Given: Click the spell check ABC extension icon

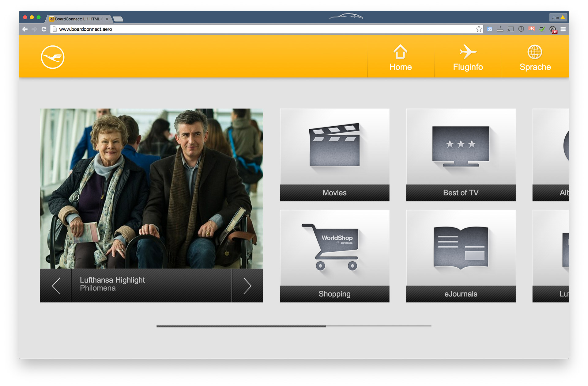Looking at the screenshot, I should click(x=542, y=29).
